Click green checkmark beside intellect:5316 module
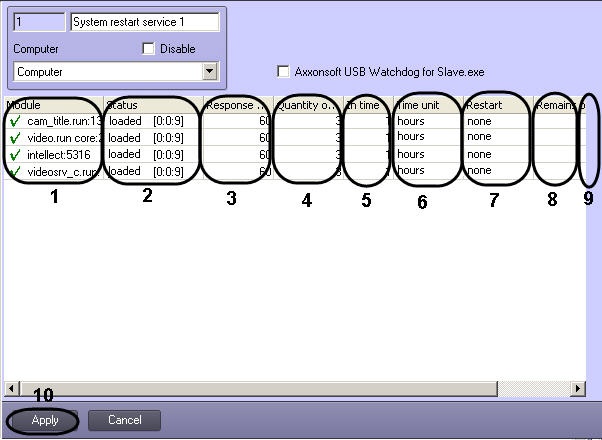Viewport: 602px width, 440px height. (15, 155)
